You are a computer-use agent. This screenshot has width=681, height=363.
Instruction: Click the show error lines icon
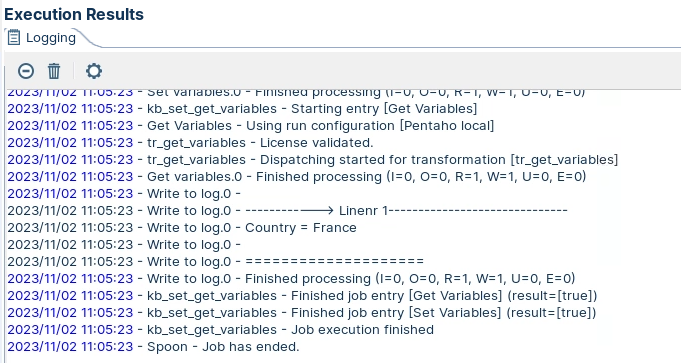click(x=26, y=71)
